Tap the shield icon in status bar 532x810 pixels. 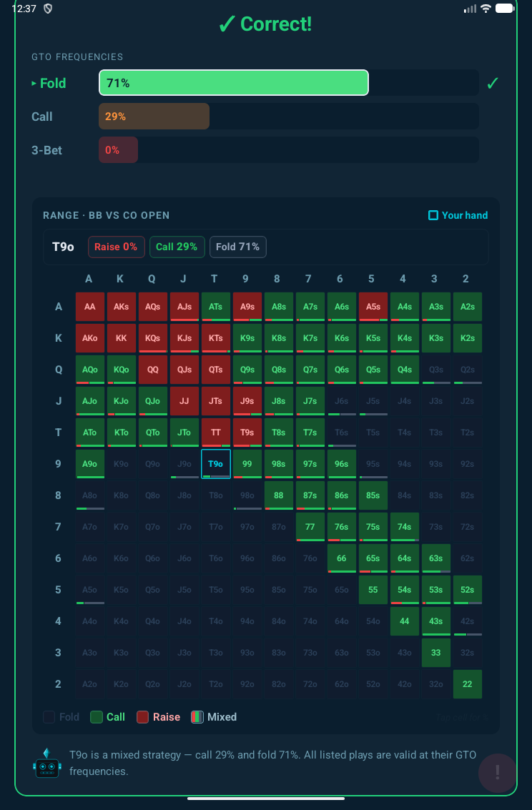tap(49, 9)
